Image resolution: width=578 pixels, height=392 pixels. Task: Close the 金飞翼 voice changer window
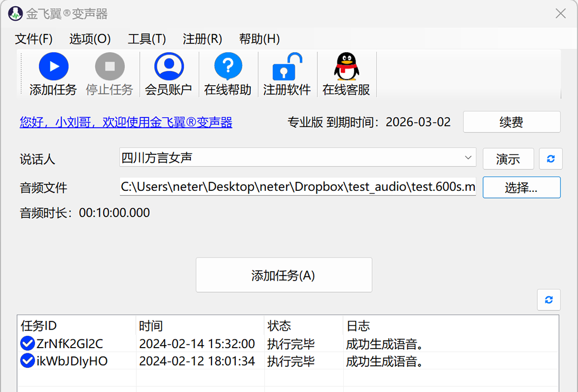[560, 13]
